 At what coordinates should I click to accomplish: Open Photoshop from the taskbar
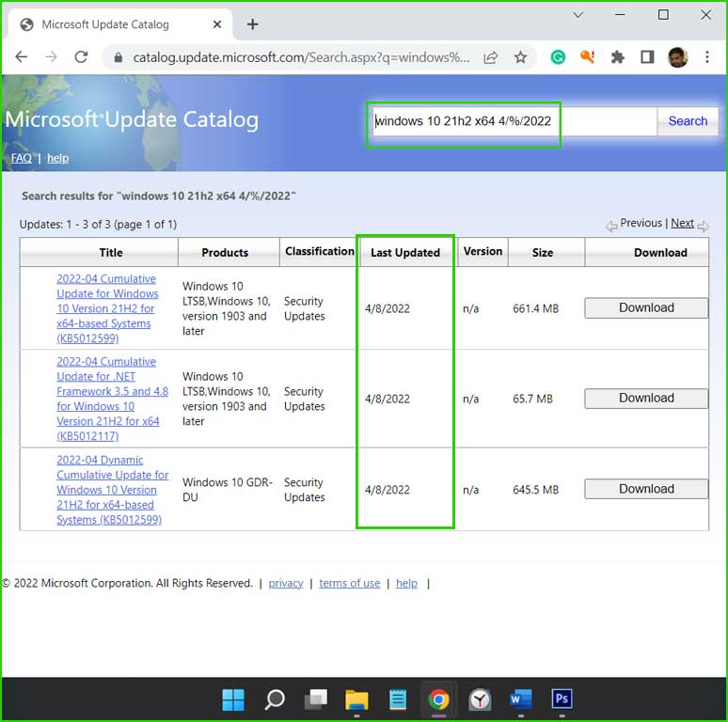click(x=562, y=698)
